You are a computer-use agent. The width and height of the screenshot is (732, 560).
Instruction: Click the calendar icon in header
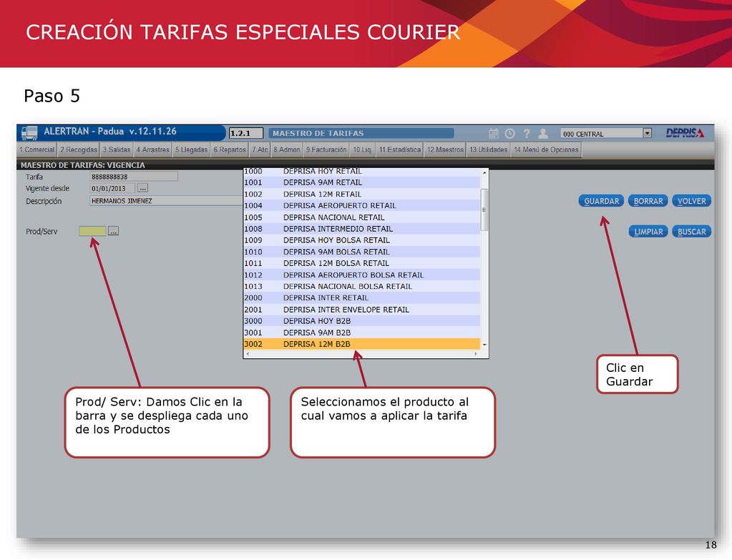(x=494, y=134)
